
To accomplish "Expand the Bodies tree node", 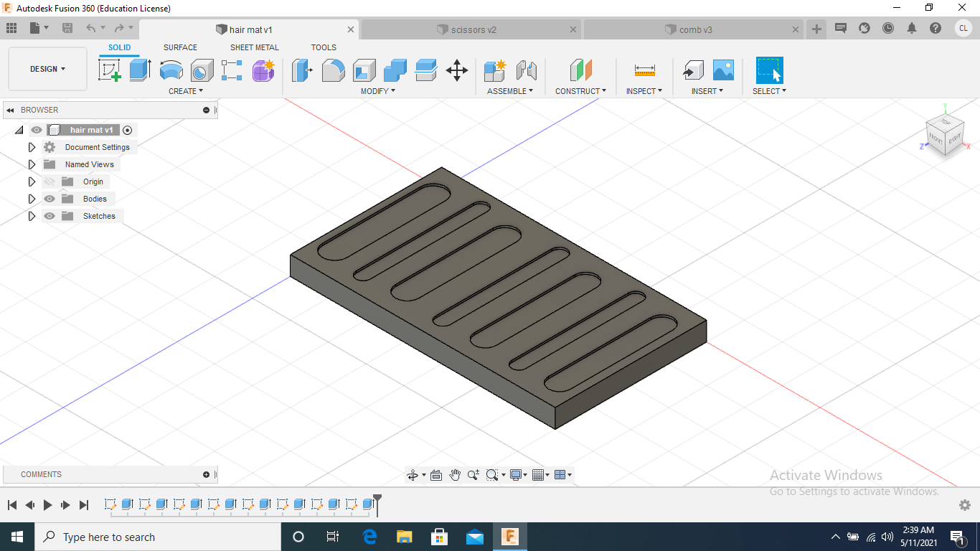I will coord(32,199).
